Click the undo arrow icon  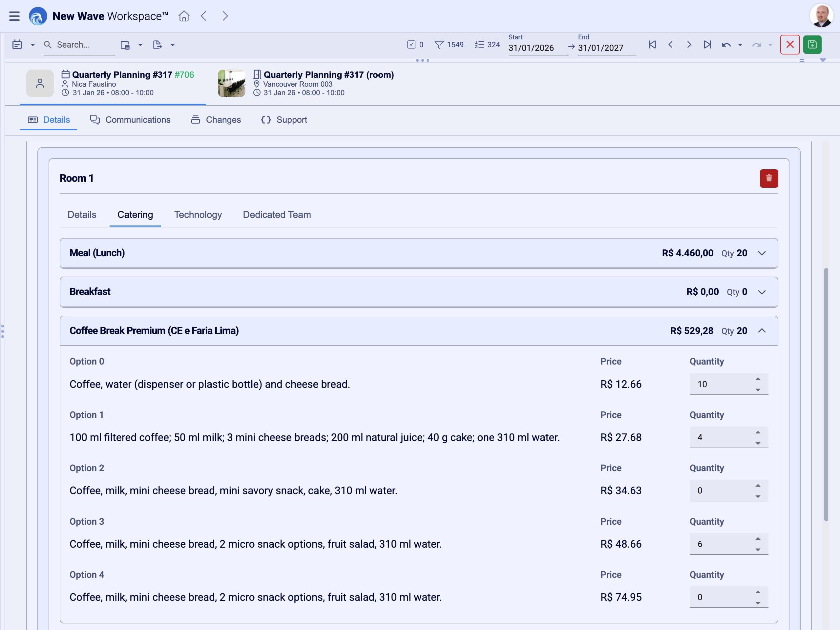pos(726,45)
